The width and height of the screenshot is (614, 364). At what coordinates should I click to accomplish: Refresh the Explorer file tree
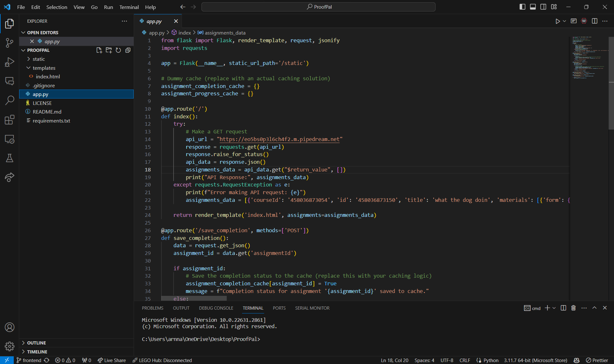pos(118,50)
